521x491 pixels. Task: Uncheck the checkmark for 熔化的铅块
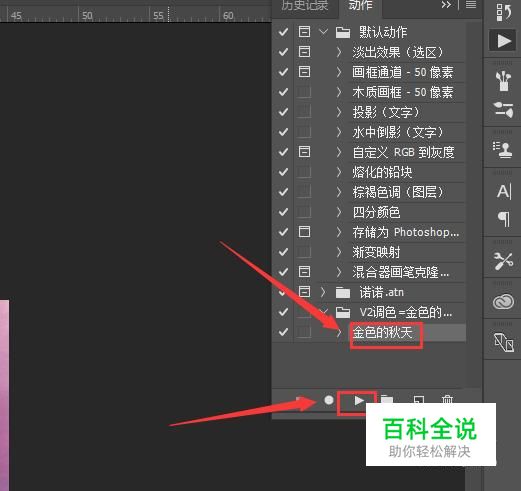tap(283, 172)
